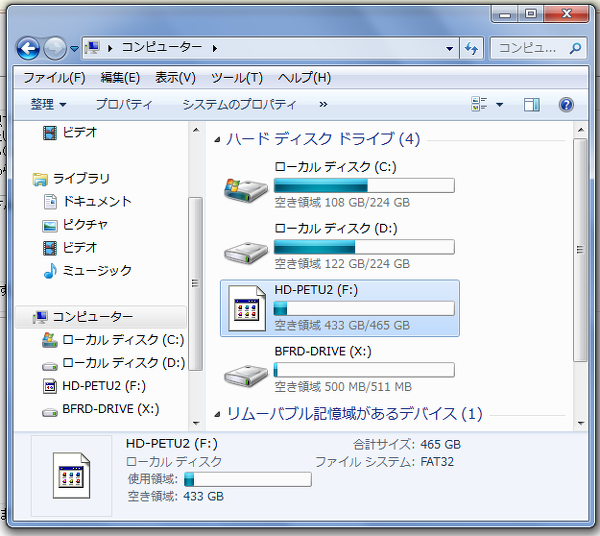
Task: Click the Back navigation arrow button
Action: (x=28, y=48)
